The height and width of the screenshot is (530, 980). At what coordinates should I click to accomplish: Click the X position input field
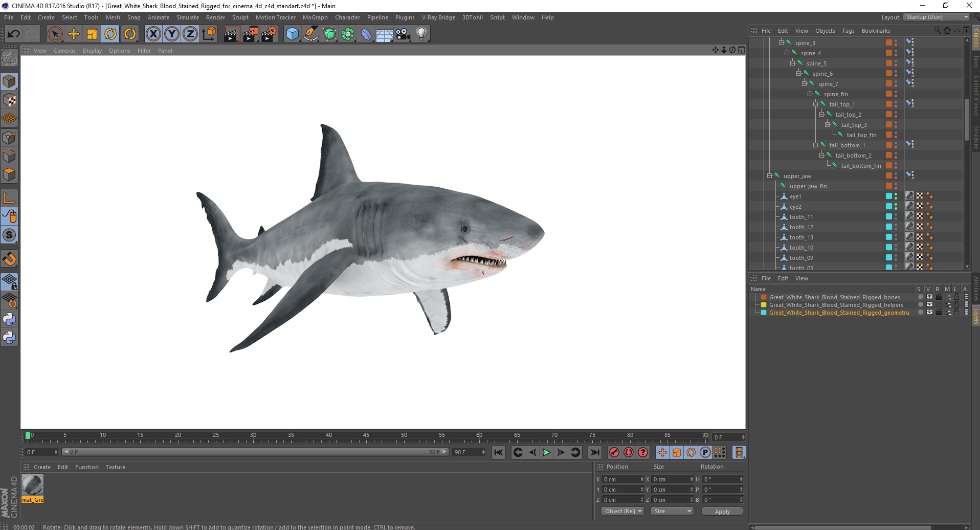(x=622, y=479)
